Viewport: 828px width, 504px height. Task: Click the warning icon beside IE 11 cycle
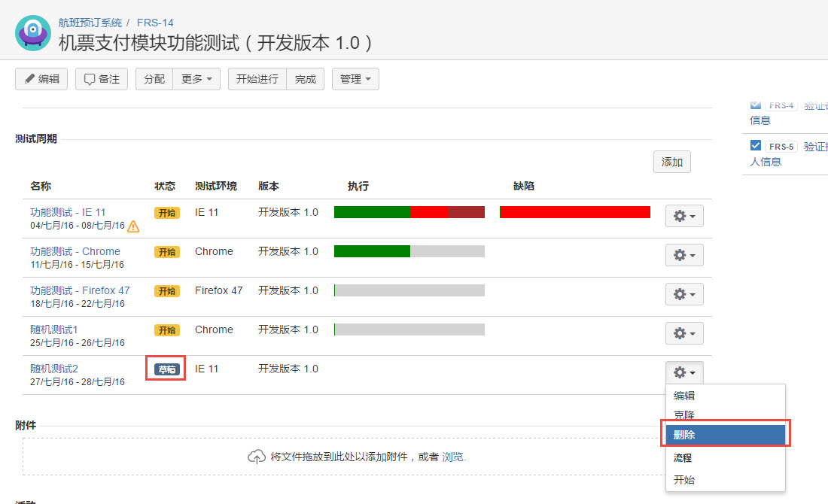[133, 226]
